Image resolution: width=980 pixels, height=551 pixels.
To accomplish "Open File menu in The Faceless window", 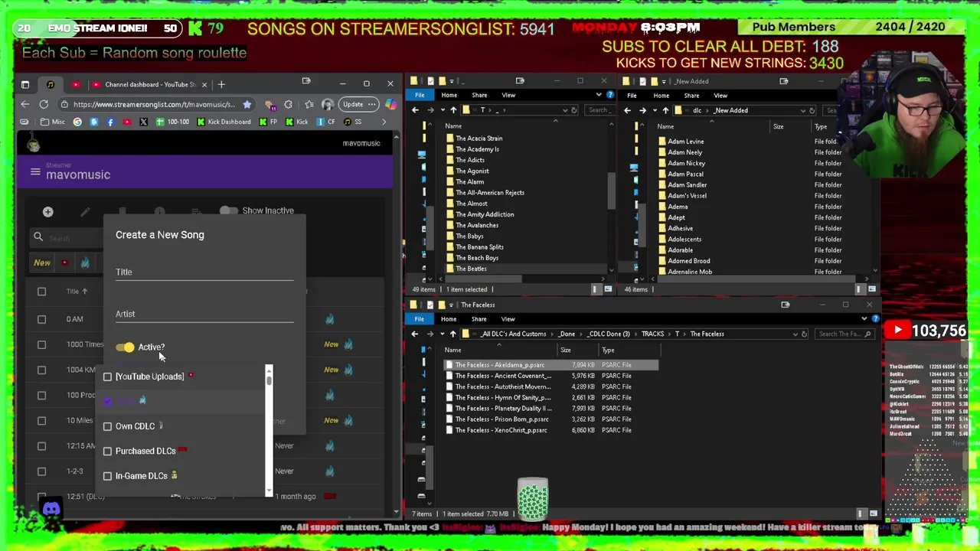I will [x=420, y=318].
